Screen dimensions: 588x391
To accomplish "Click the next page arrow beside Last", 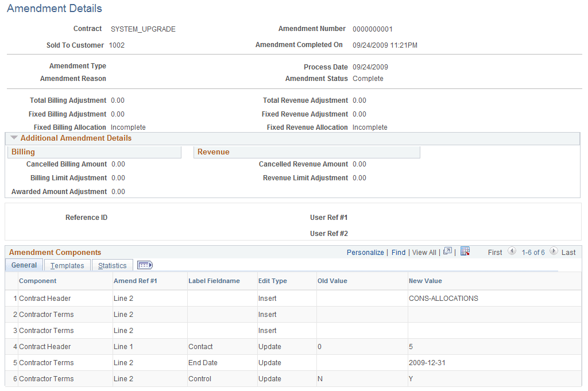I will (554, 251).
